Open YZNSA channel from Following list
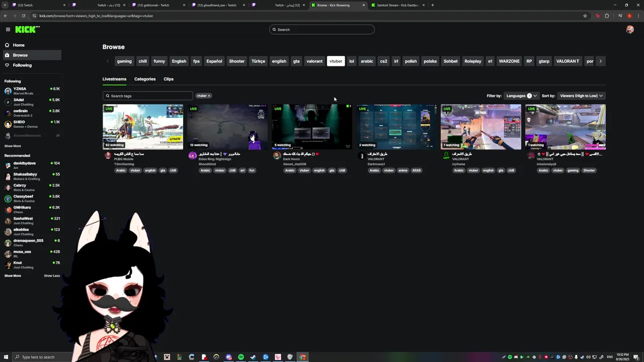The height and width of the screenshot is (362, 644). (32, 91)
